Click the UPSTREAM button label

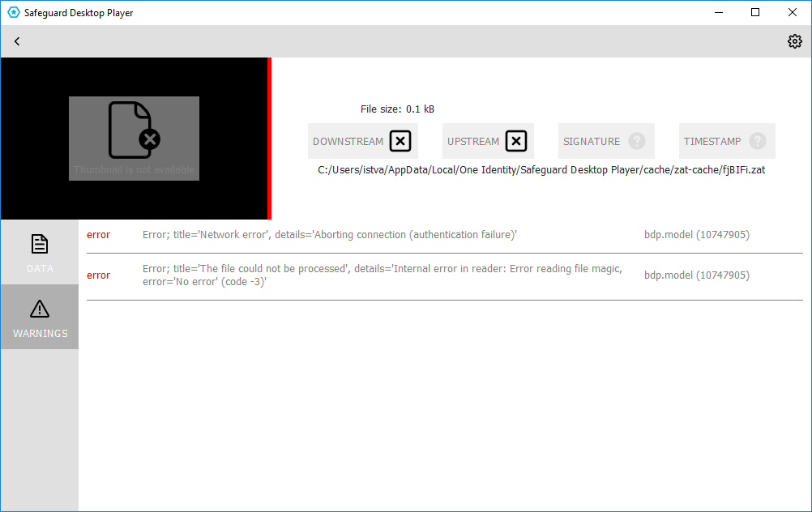tap(473, 141)
